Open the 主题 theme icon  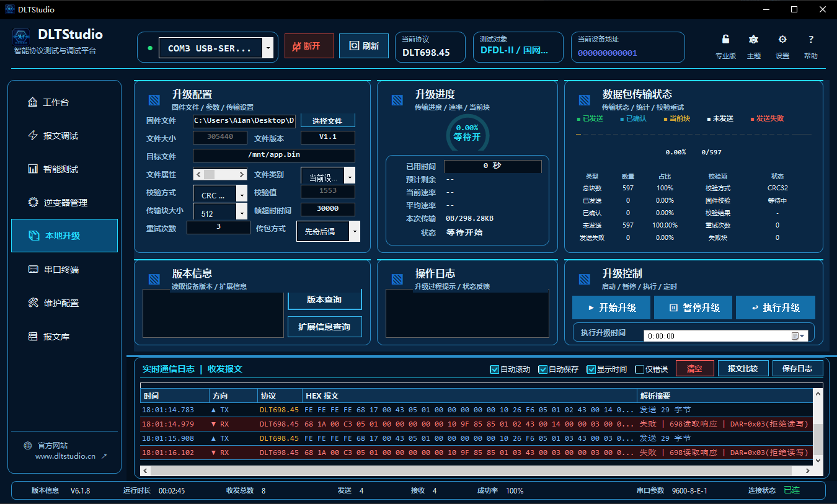(753, 40)
